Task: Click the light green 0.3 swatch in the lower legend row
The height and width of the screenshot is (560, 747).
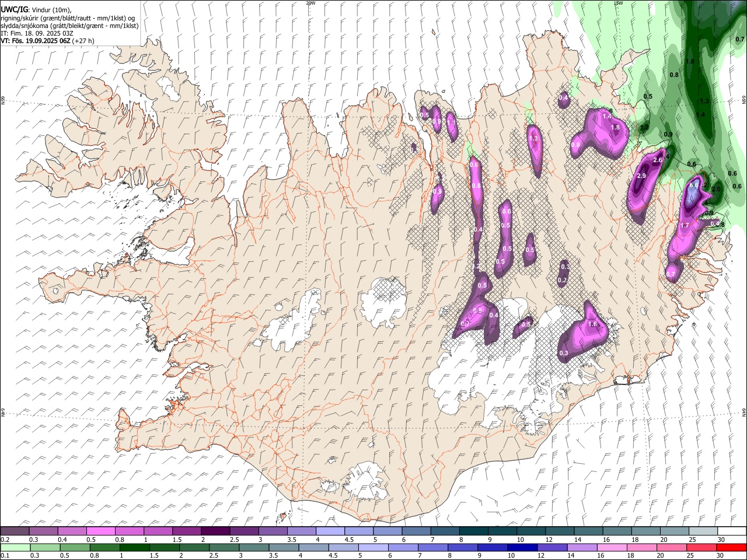Action: pos(46,548)
